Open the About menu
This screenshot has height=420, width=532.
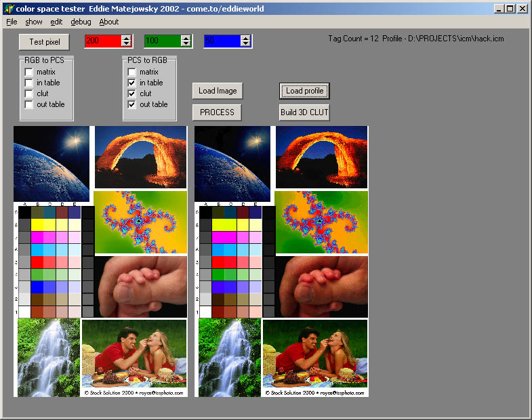tap(108, 22)
